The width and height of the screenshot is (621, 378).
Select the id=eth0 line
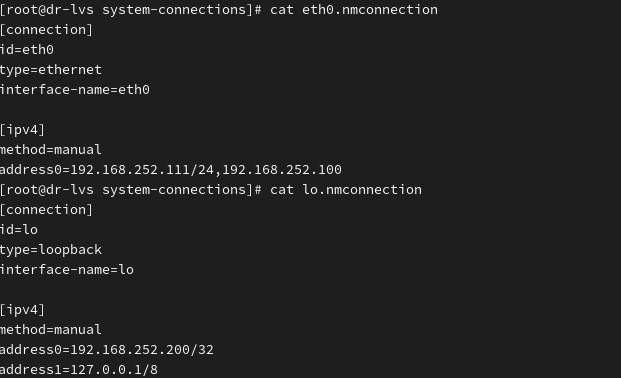pyautogui.click(x=27, y=50)
